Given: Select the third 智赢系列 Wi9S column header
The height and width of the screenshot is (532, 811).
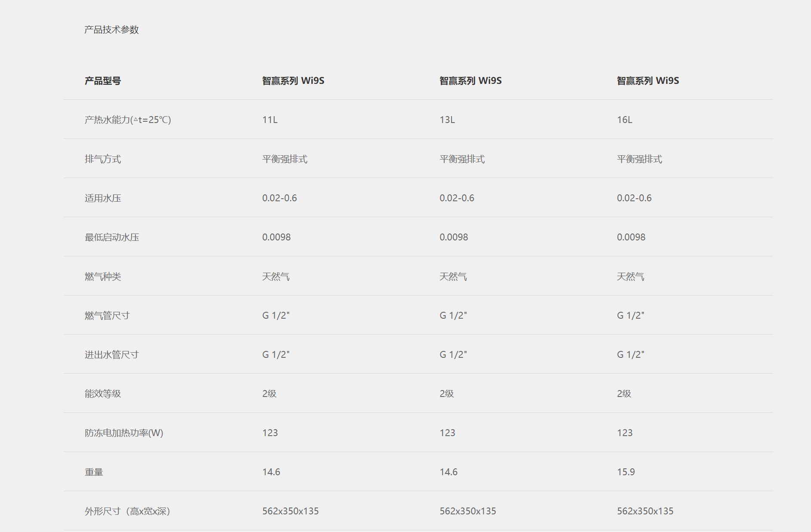Looking at the screenshot, I should (x=648, y=81).
